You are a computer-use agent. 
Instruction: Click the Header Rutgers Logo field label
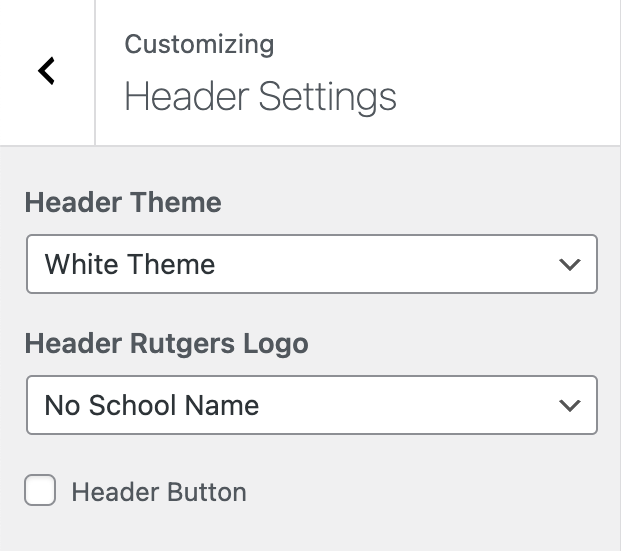(166, 344)
